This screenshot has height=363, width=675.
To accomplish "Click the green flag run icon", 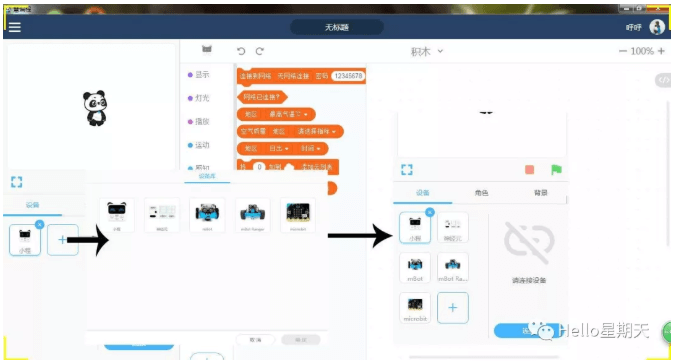I will point(556,170).
